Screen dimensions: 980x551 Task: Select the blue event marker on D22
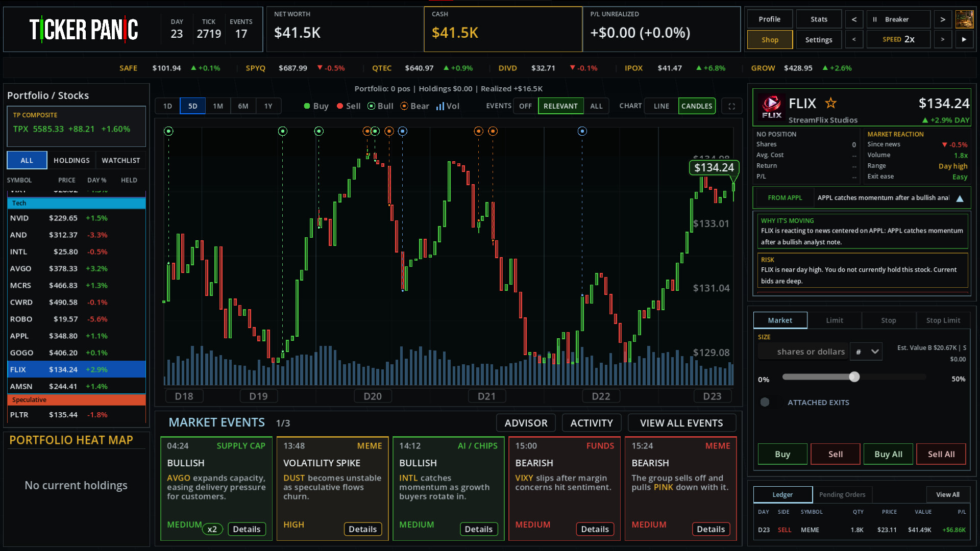[582, 131]
